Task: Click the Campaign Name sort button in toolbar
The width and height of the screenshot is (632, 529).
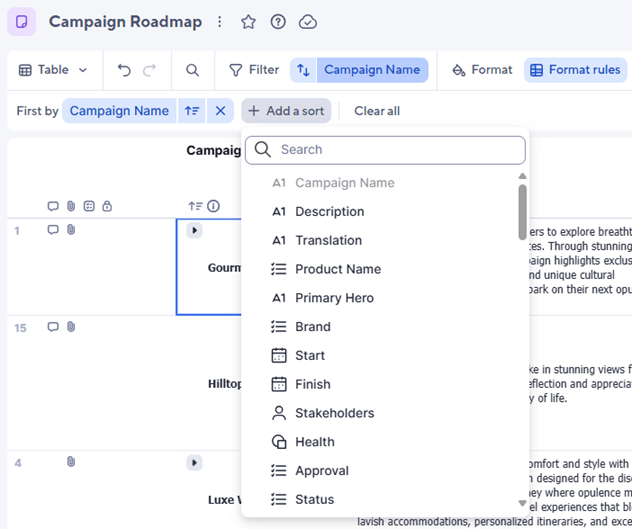Action: coord(372,70)
